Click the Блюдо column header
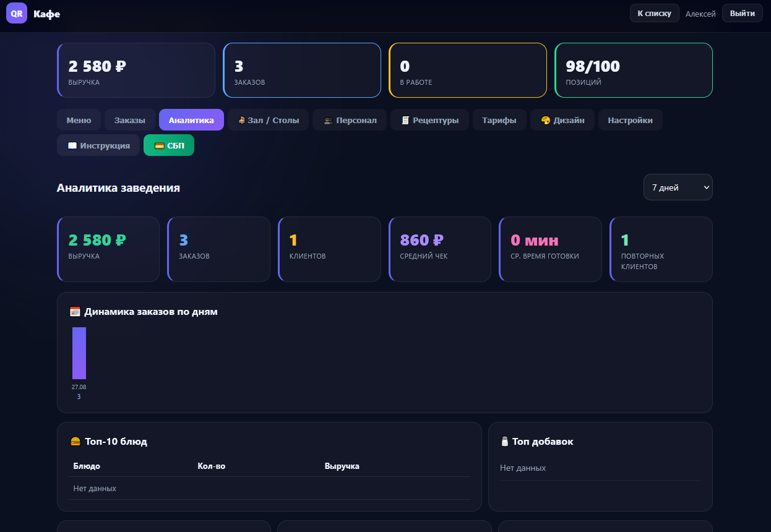 [87, 466]
